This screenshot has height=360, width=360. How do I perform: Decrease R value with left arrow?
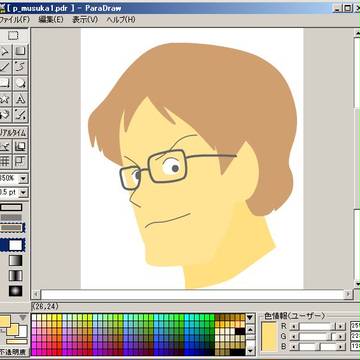294,326
